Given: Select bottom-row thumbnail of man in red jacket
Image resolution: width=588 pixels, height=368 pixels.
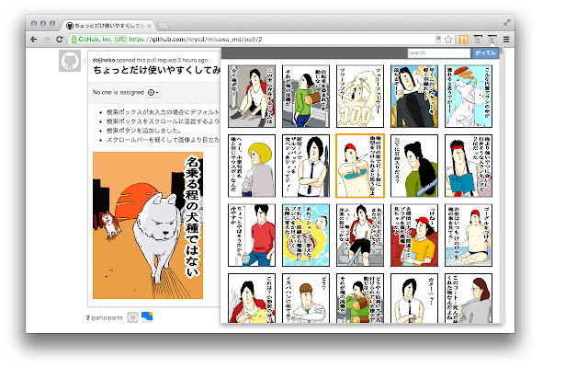Looking at the screenshot, I should point(252,298).
